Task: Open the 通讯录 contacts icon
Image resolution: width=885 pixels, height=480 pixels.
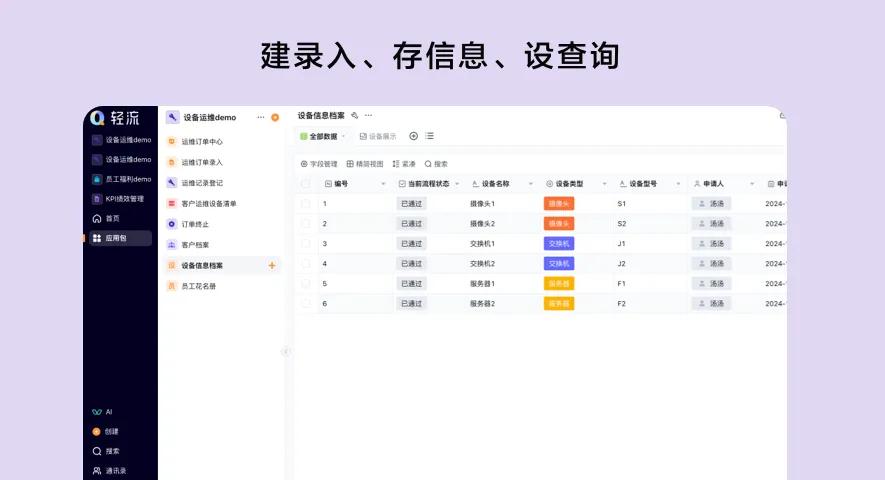Action: 97,470
